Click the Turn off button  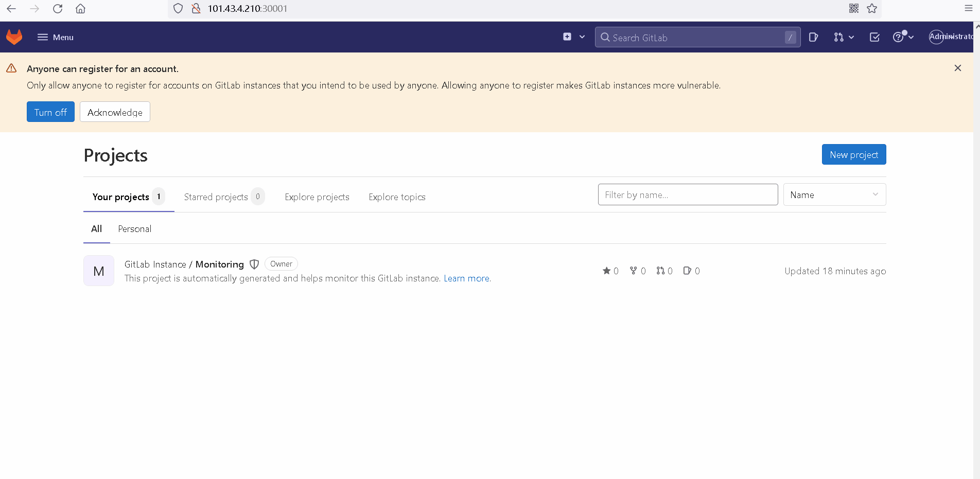(x=50, y=112)
